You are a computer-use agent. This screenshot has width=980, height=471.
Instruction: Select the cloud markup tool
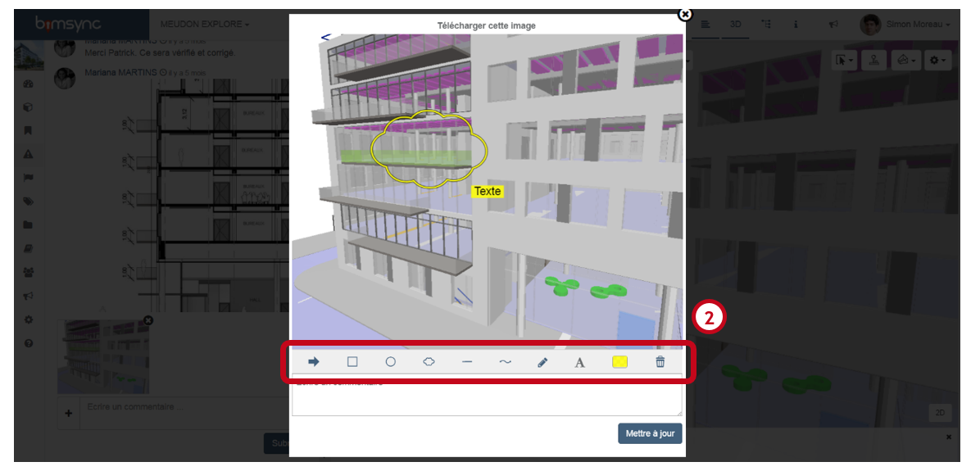point(429,361)
